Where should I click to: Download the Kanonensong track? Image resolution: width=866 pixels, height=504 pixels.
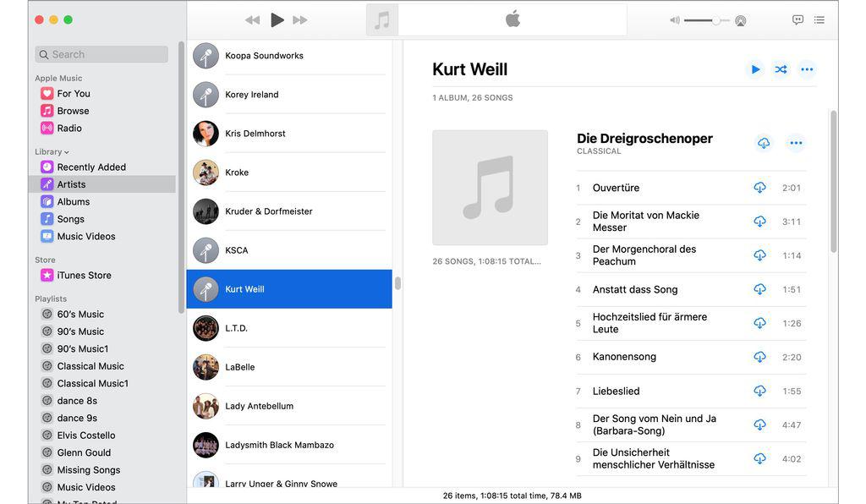coord(760,358)
